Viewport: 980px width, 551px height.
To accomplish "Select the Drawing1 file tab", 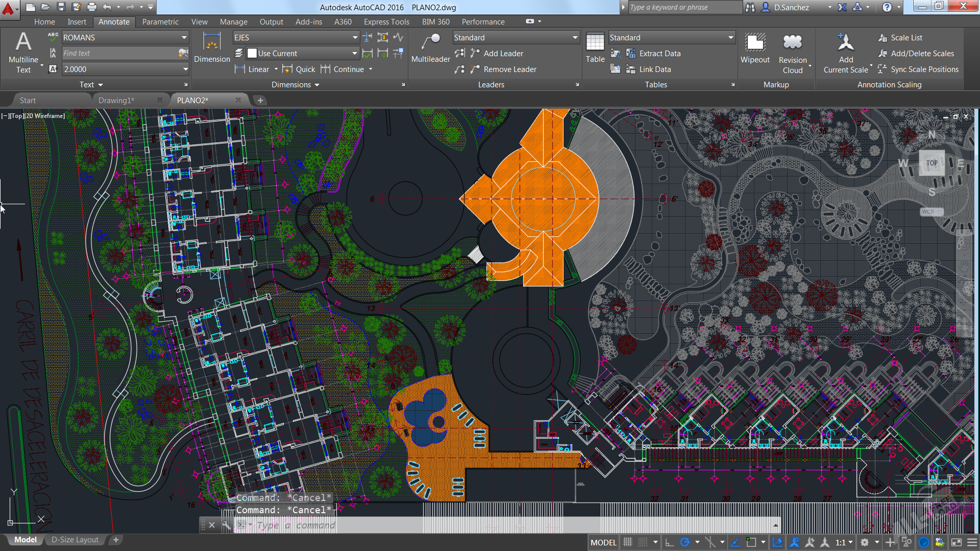I will pos(116,100).
